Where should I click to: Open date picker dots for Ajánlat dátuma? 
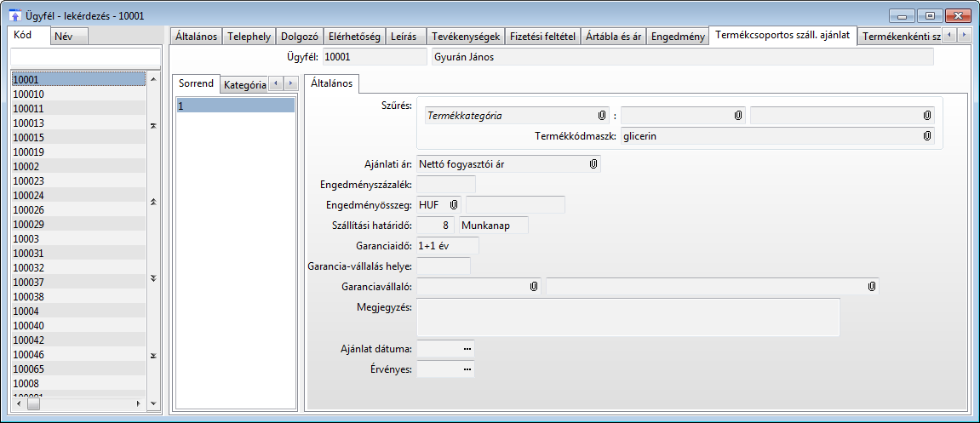(x=467, y=349)
